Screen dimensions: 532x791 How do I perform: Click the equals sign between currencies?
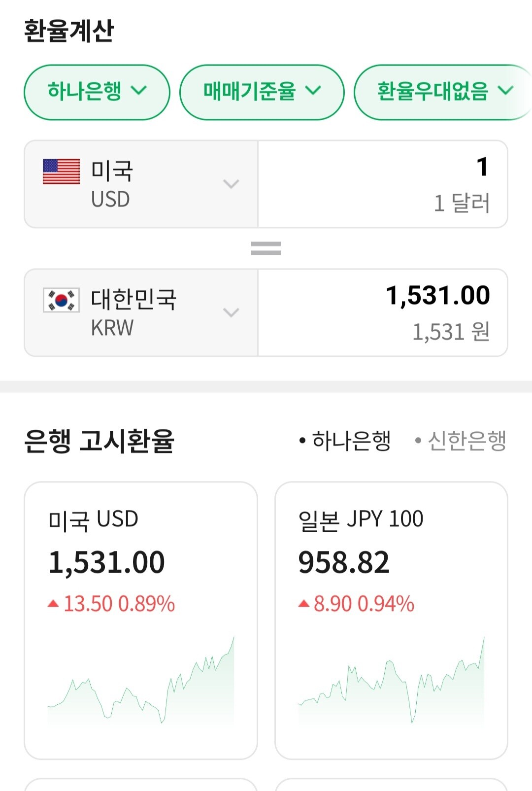point(266,248)
